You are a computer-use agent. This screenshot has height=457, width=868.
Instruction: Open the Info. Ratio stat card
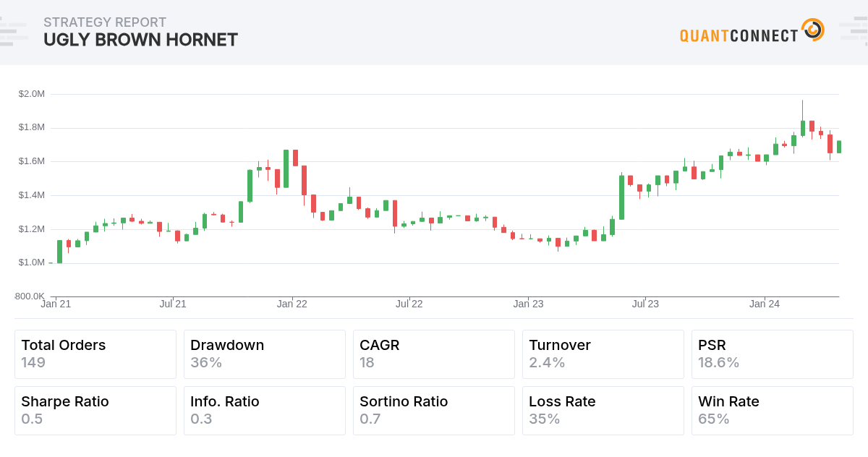tap(265, 411)
